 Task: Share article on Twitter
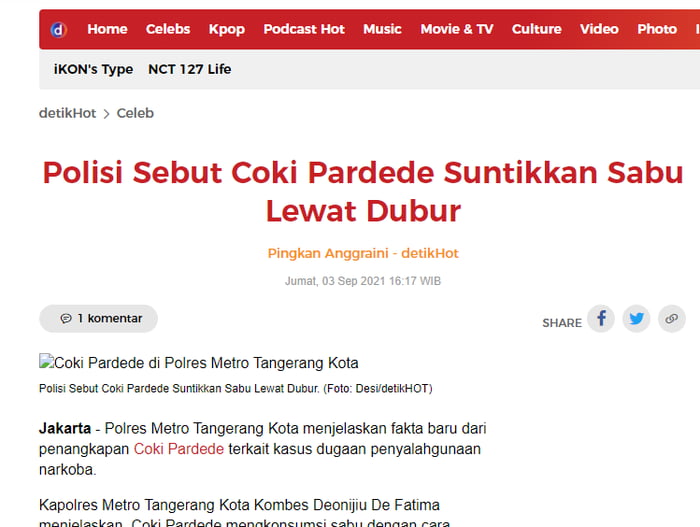click(x=636, y=319)
